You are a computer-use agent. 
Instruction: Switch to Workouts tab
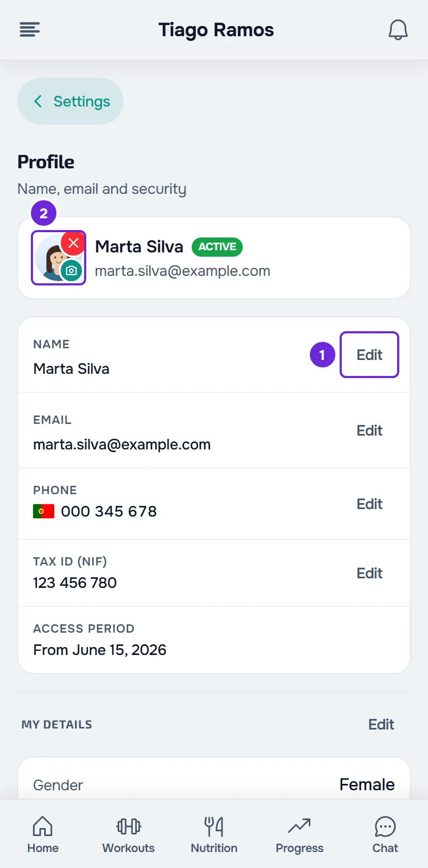(128, 835)
